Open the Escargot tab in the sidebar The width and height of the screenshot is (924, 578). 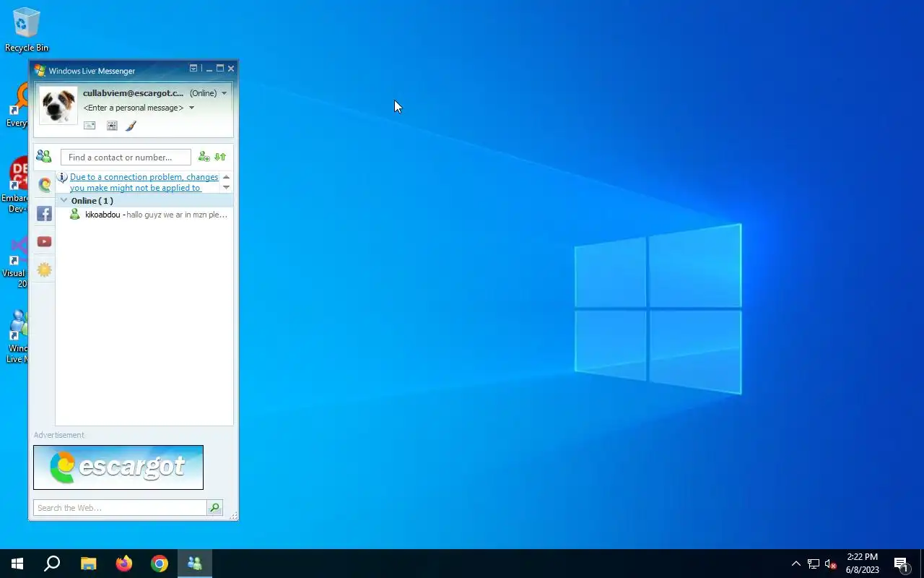[44, 185]
